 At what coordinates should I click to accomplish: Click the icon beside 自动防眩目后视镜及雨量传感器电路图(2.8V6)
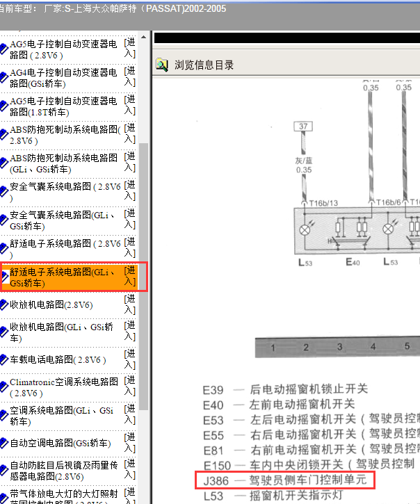[4, 471]
